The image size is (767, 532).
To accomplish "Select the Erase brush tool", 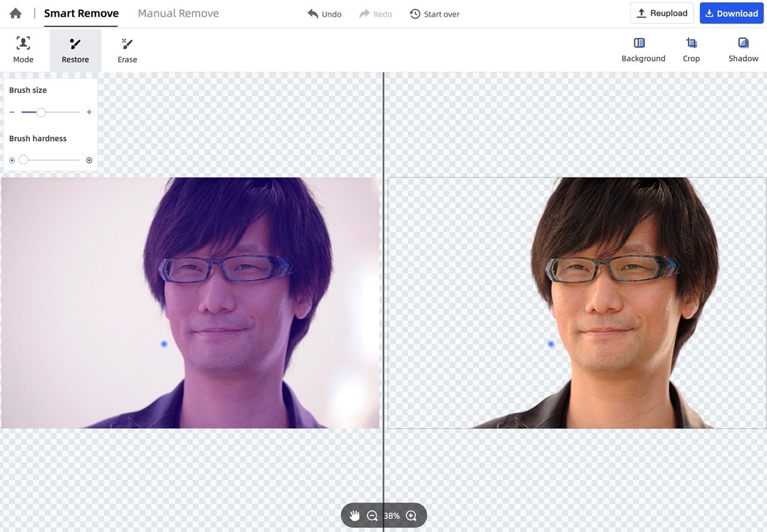I will pyautogui.click(x=127, y=50).
